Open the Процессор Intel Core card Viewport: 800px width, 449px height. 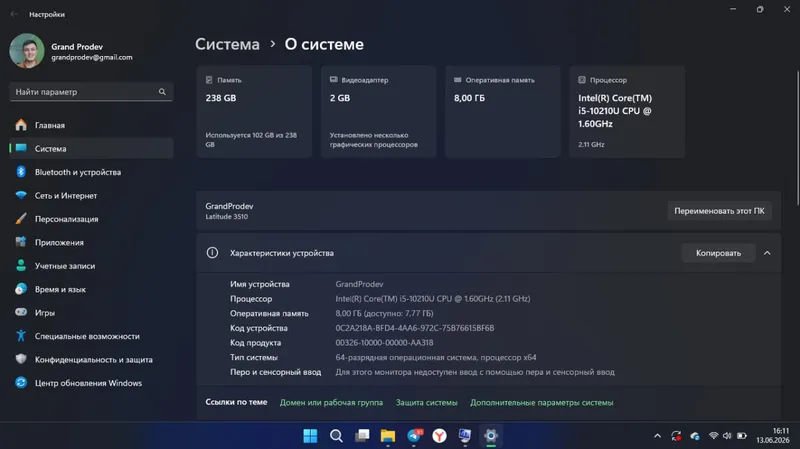click(627, 111)
